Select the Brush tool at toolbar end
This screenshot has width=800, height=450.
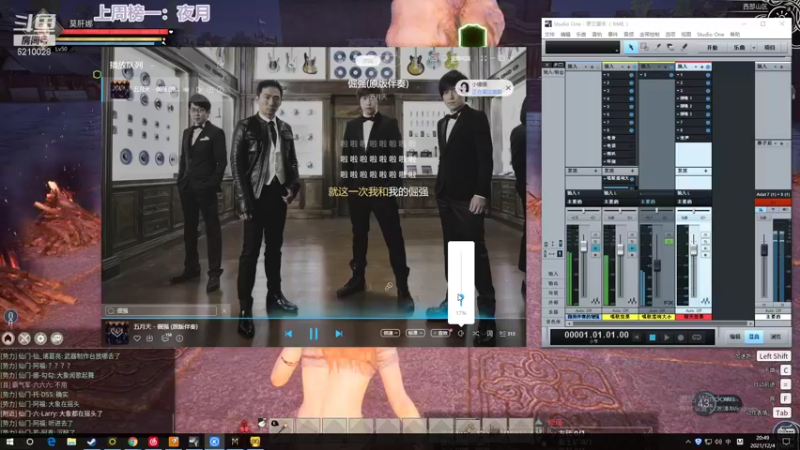click(684, 47)
